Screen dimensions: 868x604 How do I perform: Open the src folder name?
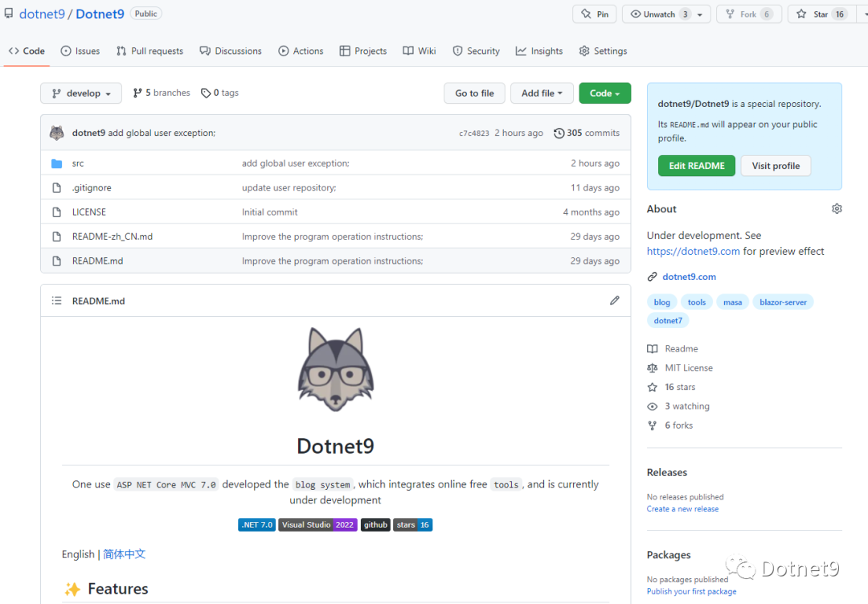(x=78, y=163)
